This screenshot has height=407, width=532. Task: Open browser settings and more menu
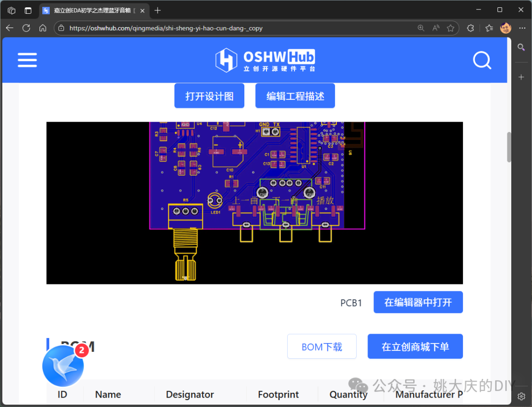tap(522, 28)
